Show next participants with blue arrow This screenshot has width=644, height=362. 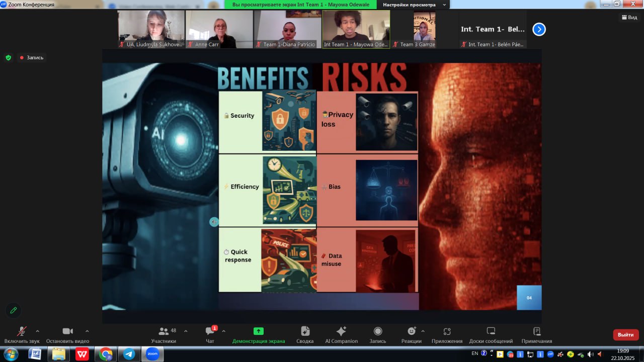539,29
